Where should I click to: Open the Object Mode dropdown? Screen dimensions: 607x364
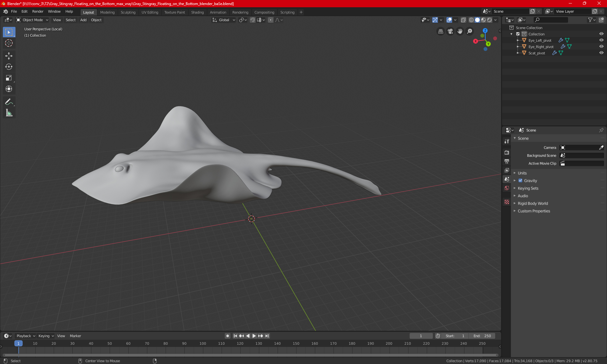32,20
